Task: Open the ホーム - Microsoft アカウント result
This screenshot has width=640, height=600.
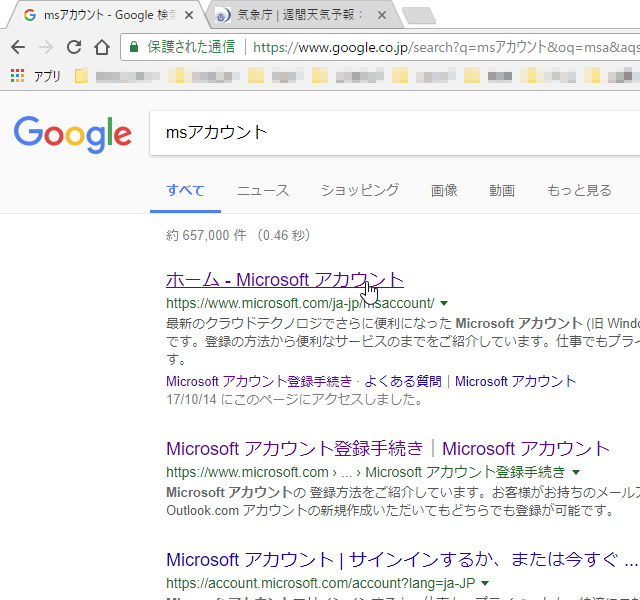Action: point(285,280)
